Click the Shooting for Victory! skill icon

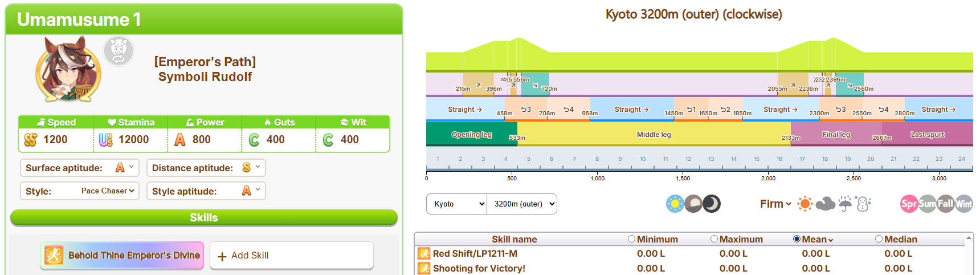(424, 268)
